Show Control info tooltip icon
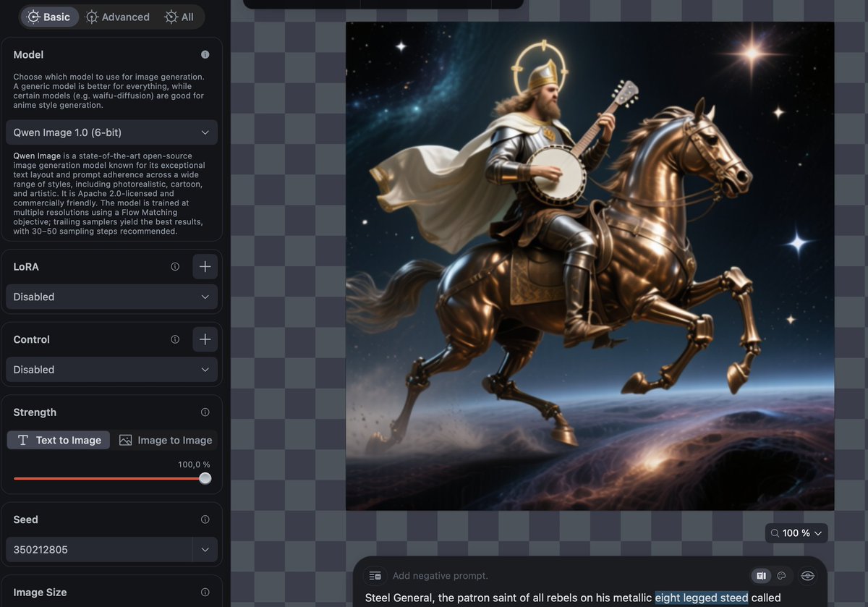Screen dimensions: 868x607 pos(175,339)
